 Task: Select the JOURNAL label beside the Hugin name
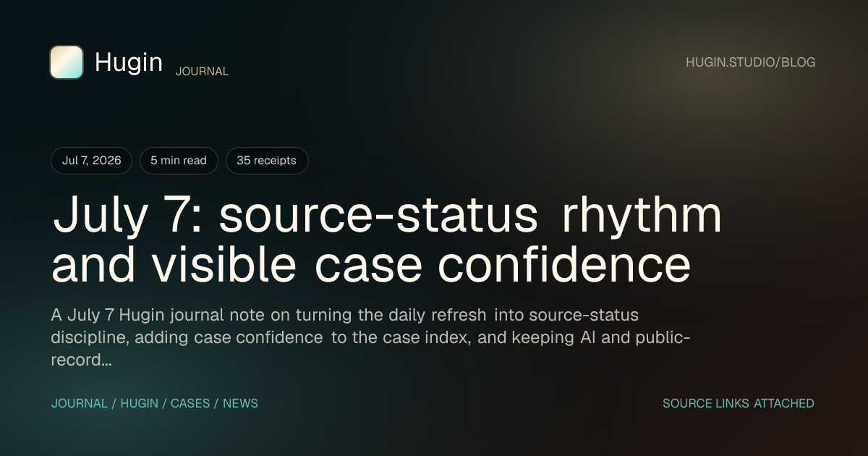pyautogui.click(x=202, y=72)
